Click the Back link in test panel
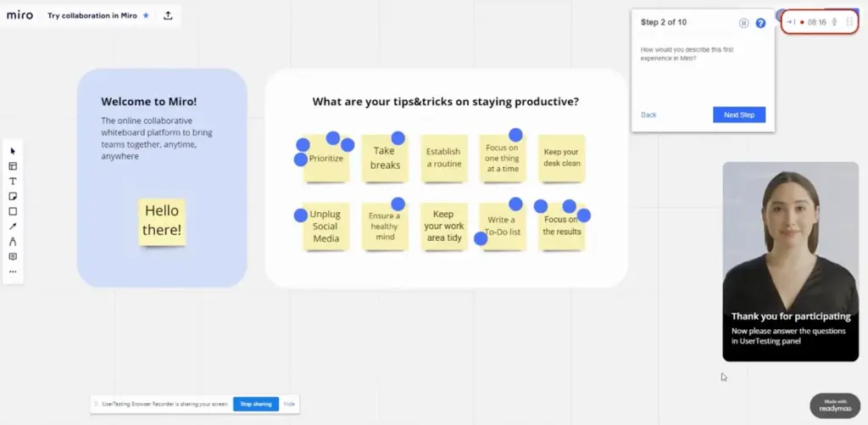The image size is (868, 425). tap(648, 115)
